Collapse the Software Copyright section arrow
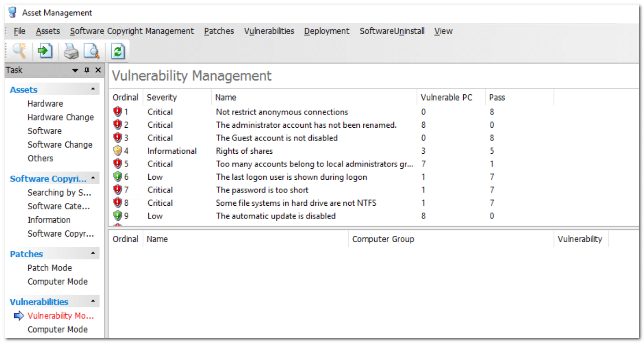Image resolution: width=644 pixels, height=343 pixels. pos(93,178)
